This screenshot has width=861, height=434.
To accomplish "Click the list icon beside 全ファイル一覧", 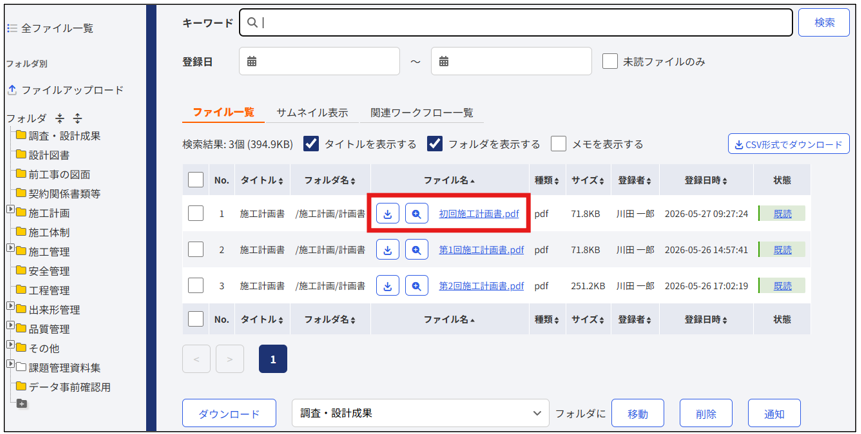I will 12,28.
